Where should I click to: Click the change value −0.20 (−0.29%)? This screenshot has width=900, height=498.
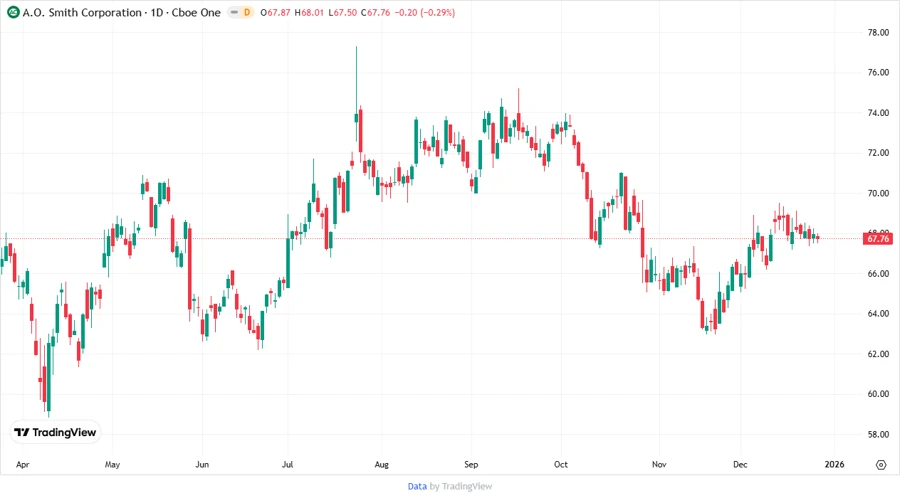pos(425,13)
